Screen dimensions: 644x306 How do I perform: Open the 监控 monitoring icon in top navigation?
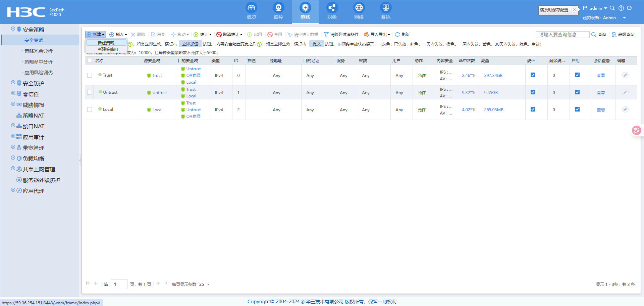[x=278, y=8]
